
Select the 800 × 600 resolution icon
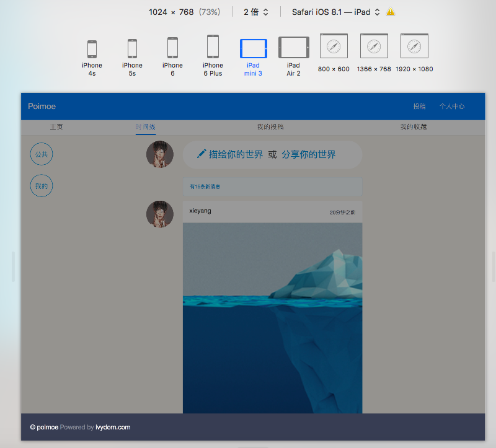tap(334, 46)
